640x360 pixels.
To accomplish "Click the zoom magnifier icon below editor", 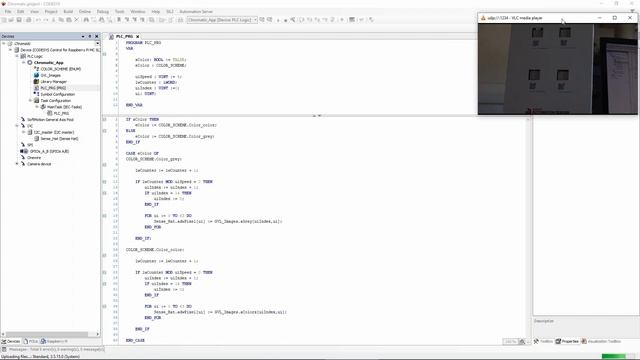I will click(x=522, y=342).
